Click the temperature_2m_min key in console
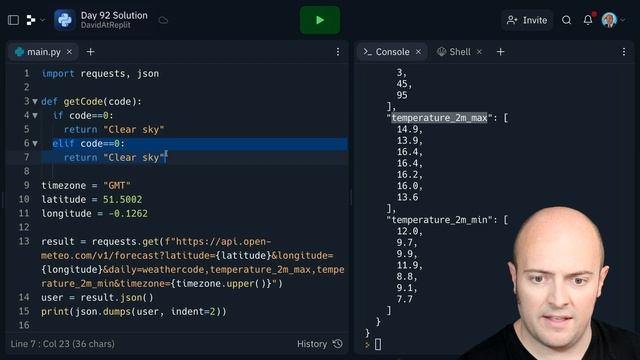Image resolution: width=640 pixels, height=360 pixels. click(x=440, y=220)
